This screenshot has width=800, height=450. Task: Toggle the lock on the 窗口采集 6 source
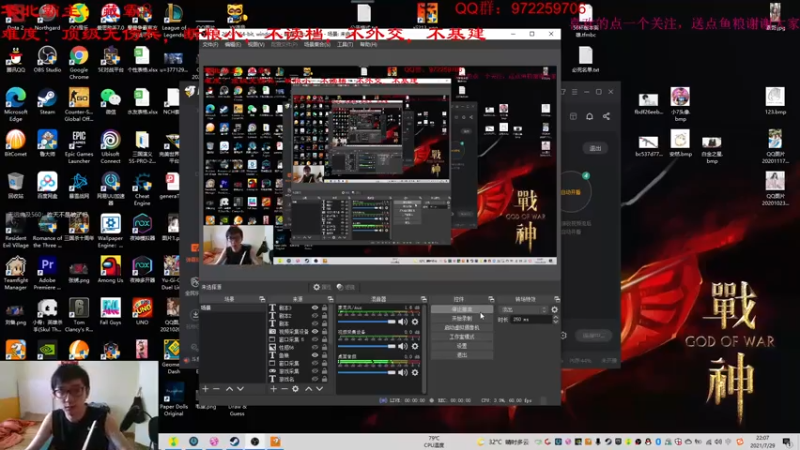click(324, 339)
